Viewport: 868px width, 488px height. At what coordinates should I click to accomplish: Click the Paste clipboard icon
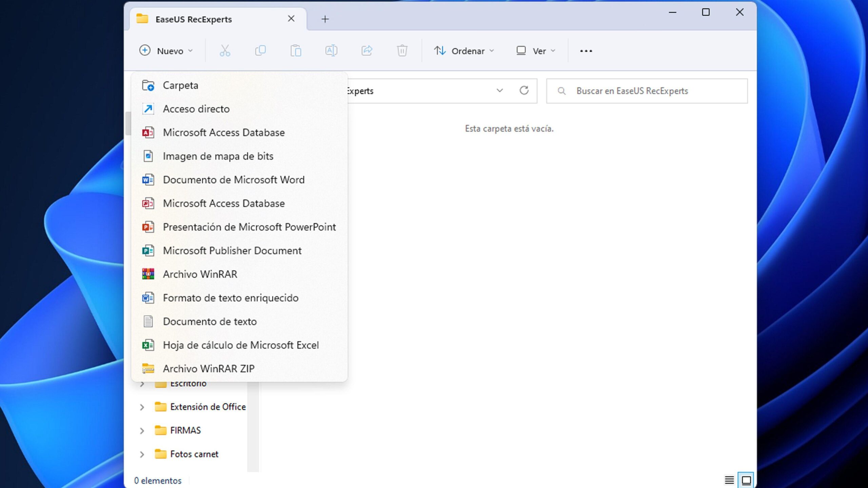(296, 51)
